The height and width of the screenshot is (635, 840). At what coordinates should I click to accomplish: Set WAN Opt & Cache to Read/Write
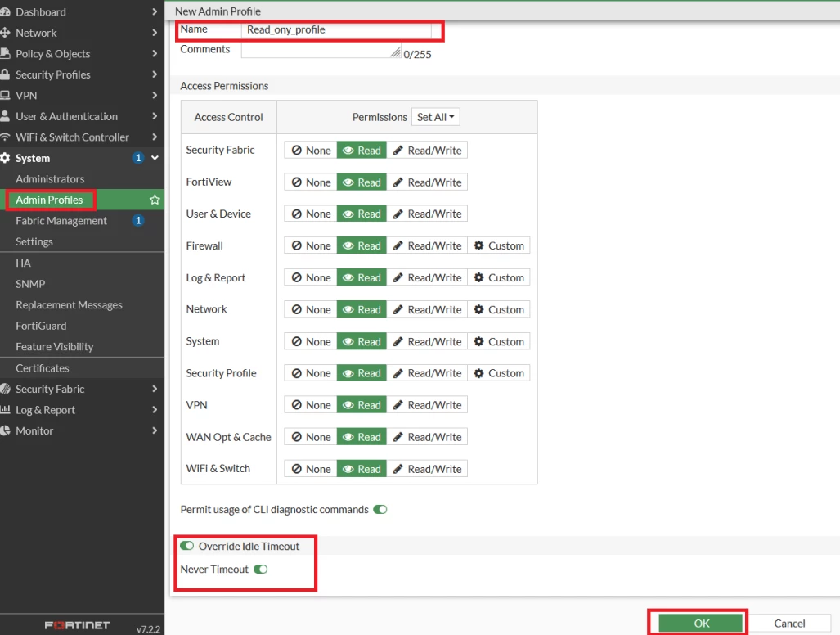[427, 437]
